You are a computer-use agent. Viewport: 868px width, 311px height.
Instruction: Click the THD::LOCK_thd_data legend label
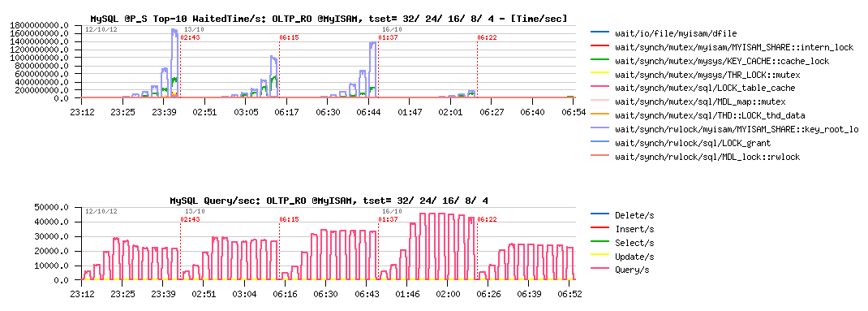click(711, 116)
